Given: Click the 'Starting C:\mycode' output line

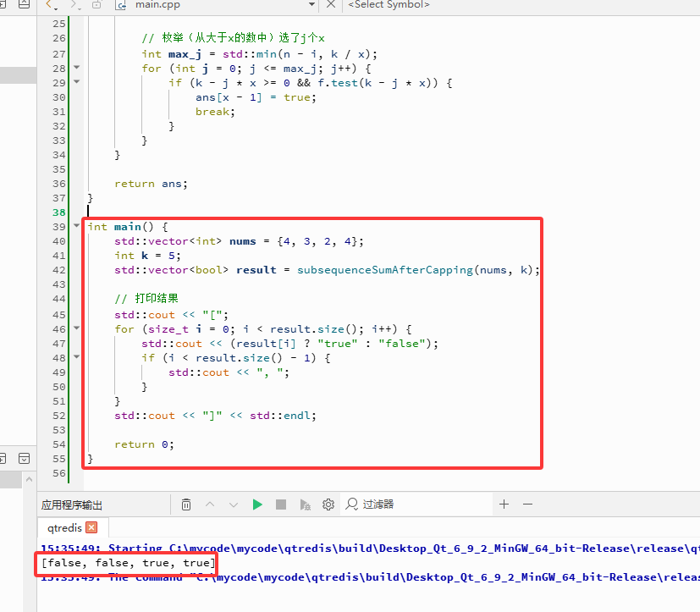Looking at the screenshot, I should (371, 549).
